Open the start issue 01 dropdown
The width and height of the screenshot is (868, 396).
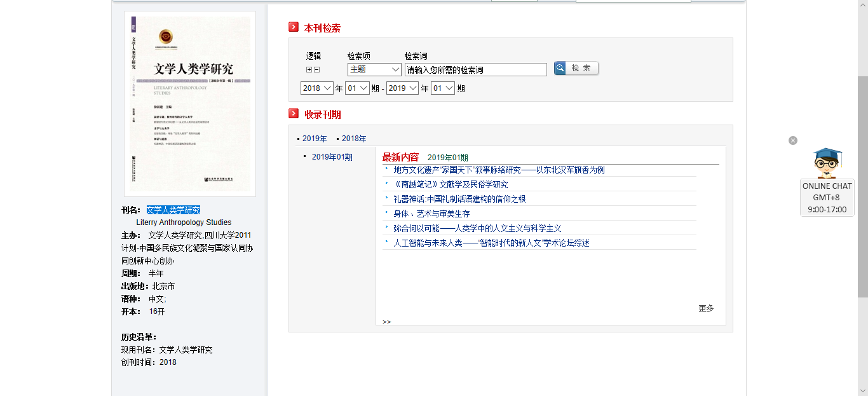click(357, 88)
